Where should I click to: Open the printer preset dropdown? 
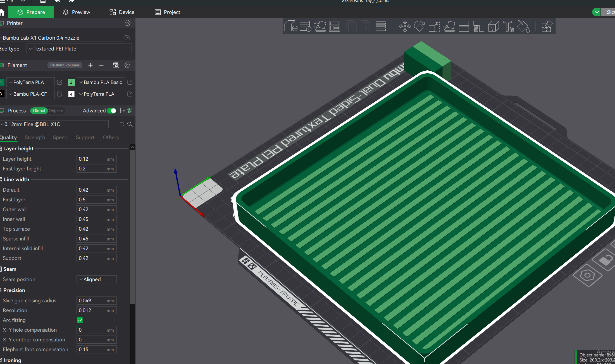(61, 38)
